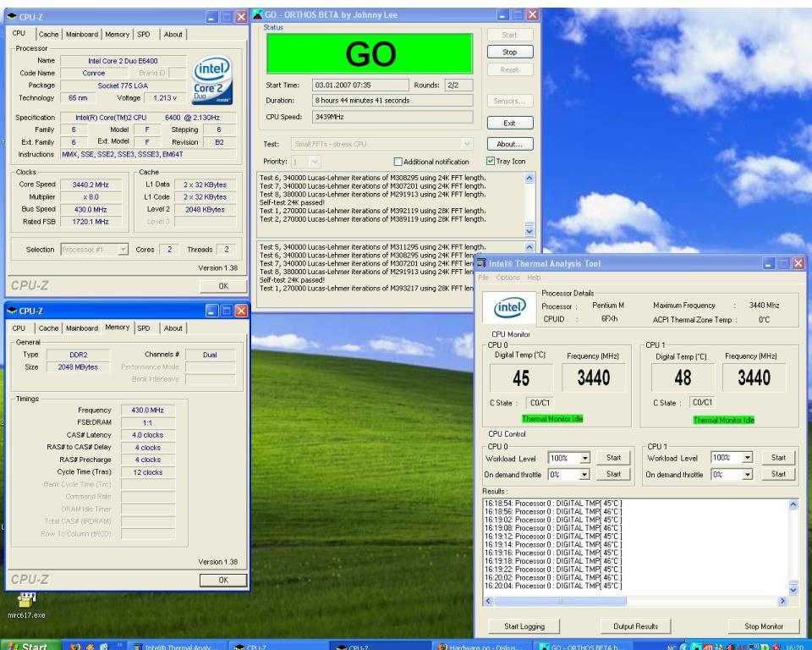Click the Sensors... button in ORTHOS
Screen dimensions: 812x650
click(509, 101)
